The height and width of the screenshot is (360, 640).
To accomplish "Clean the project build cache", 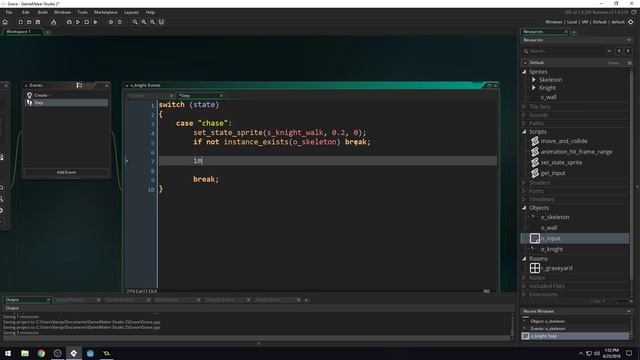I will (96, 22).
